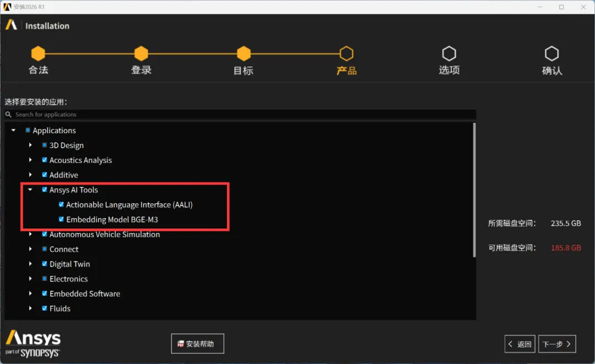595x364 pixels.
Task: Toggle the Applications root checkbox
Action: pos(28,130)
